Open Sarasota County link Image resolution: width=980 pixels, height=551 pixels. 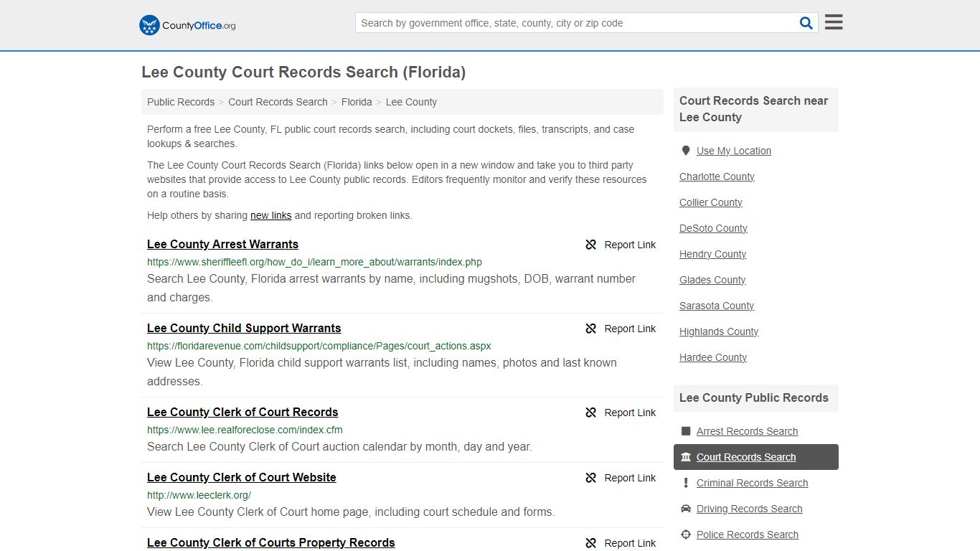tap(717, 306)
